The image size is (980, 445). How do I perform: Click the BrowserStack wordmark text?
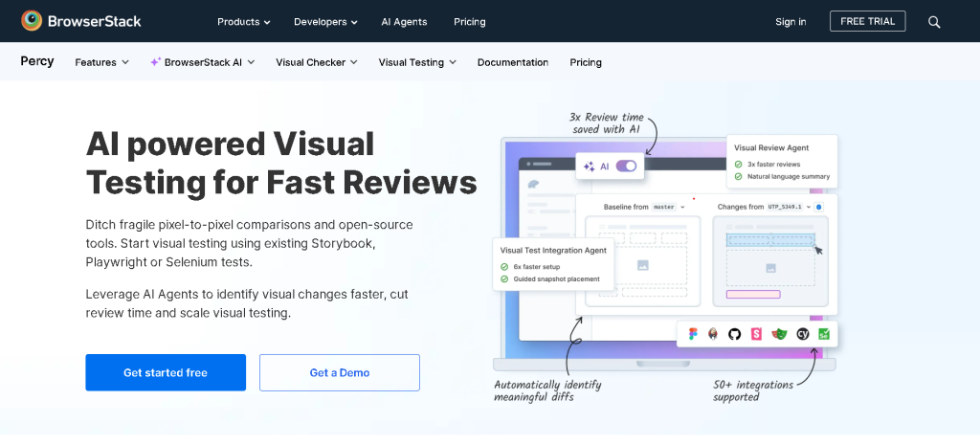(95, 21)
